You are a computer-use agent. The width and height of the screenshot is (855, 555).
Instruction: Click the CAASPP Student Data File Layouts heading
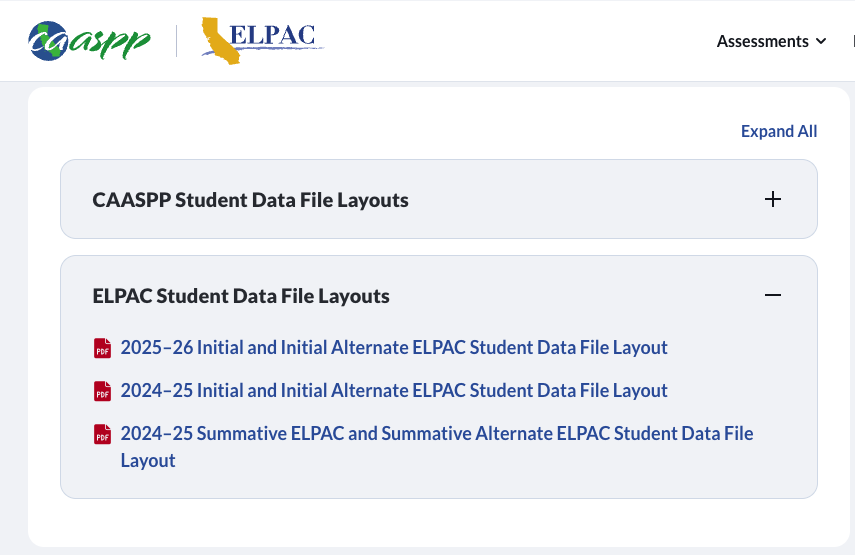tap(250, 200)
